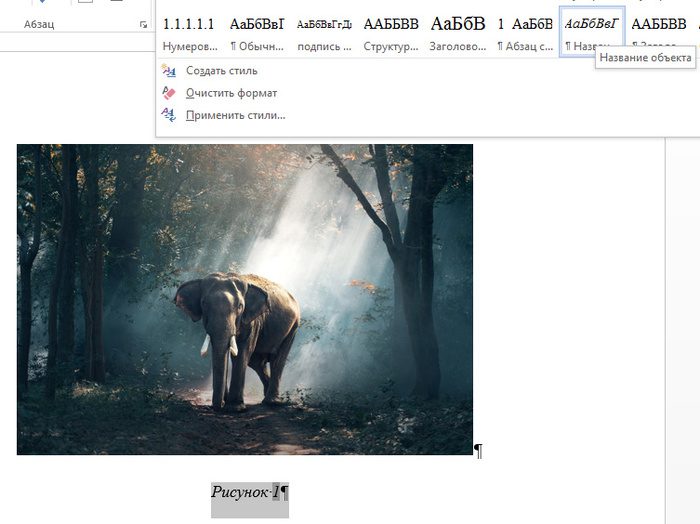Place cursor at paragraph mark after picture
The height and width of the screenshot is (524, 700).
tap(478, 451)
